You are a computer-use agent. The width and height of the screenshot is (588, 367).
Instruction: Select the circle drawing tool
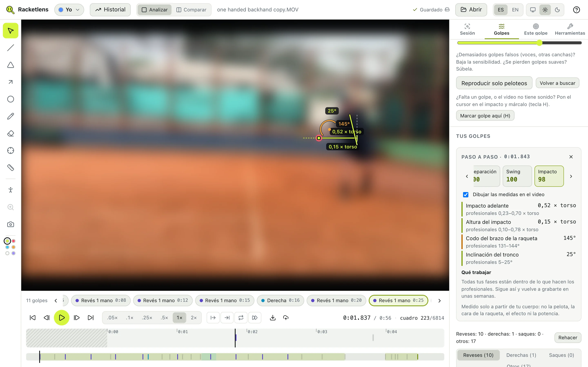[10, 99]
